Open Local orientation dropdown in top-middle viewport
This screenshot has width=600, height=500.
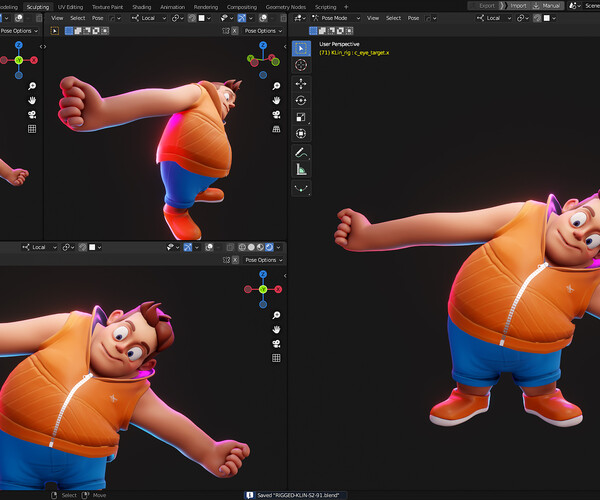(149, 18)
